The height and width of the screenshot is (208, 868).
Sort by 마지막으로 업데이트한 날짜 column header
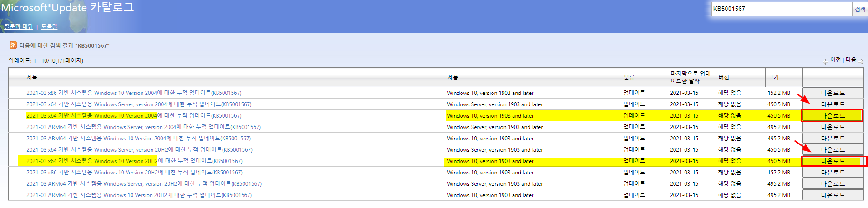click(690, 77)
